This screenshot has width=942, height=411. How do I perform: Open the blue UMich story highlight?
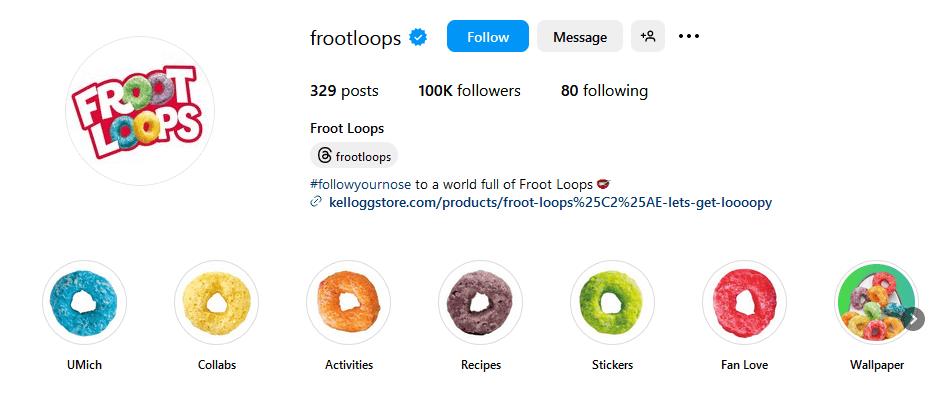[x=84, y=303]
